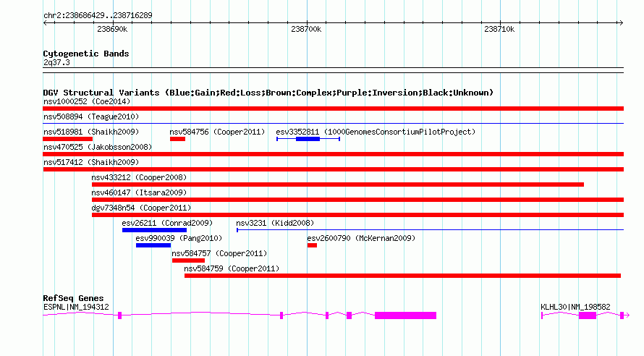Screen dimensions: 644x356
Task: Open the nsv584759 (Cooper2011) variant label
Action: coord(232,268)
